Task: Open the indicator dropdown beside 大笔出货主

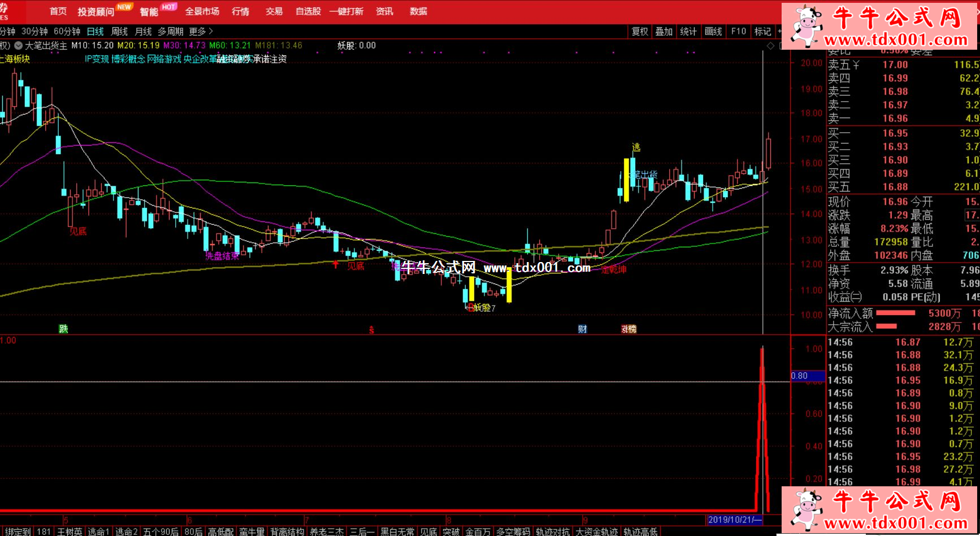Action: pos(19,46)
